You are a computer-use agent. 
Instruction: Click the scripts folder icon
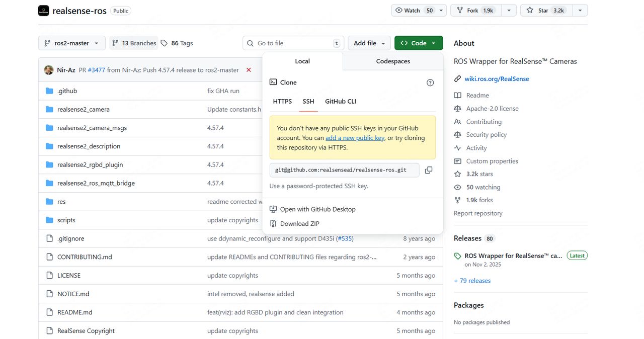(x=49, y=220)
